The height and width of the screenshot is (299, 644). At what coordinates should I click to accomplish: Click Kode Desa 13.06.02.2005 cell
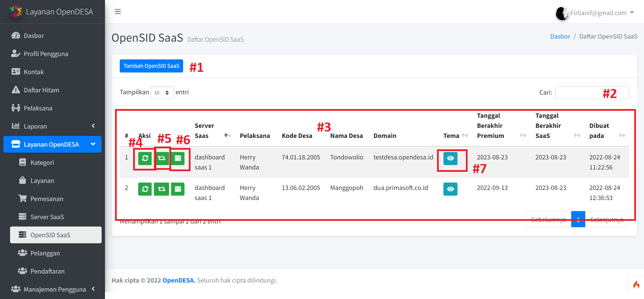pyautogui.click(x=301, y=188)
